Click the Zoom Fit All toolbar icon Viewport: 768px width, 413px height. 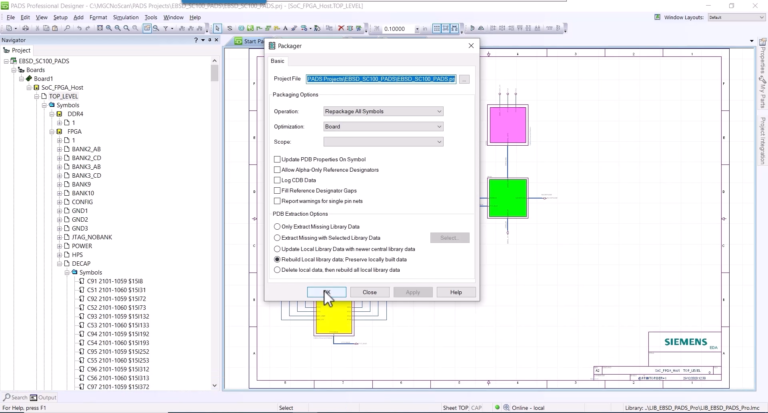coord(100,28)
